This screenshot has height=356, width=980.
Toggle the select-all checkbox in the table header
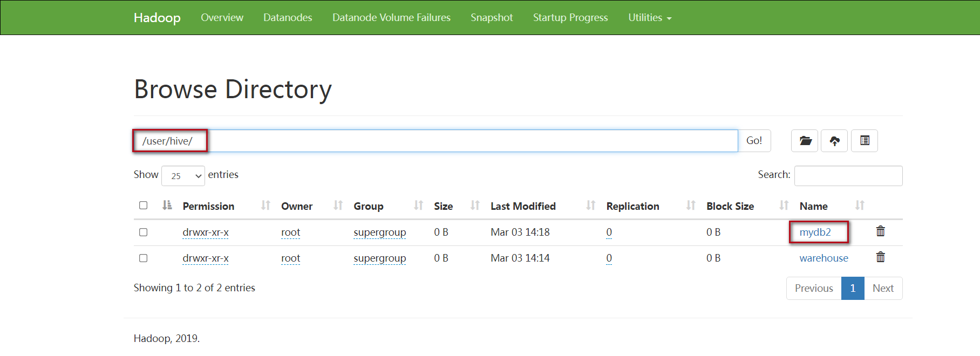point(143,206)
